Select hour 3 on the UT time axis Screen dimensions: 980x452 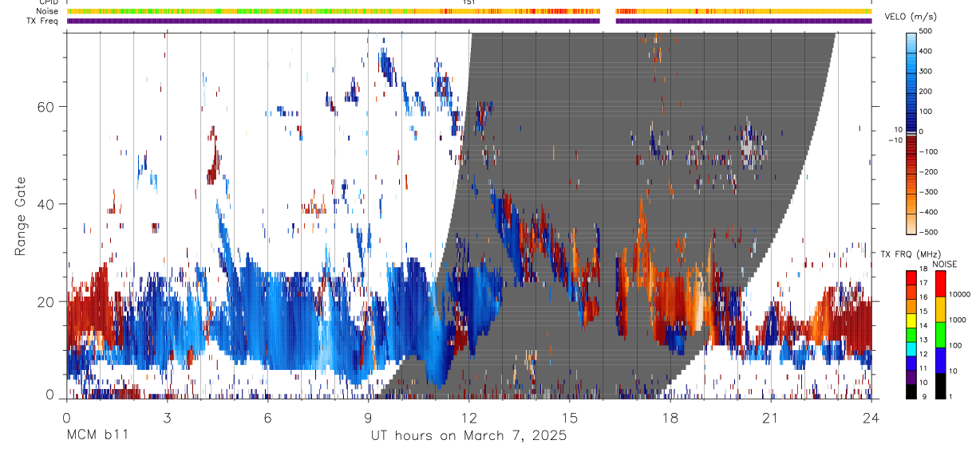pyautogui.click(x=167, y=417)
